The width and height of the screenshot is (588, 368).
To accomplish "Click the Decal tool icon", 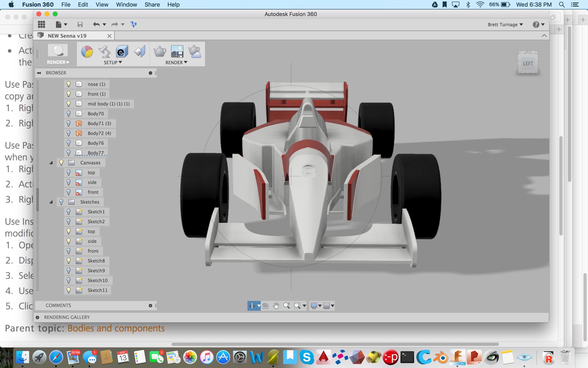I will (x=122, y=52).
